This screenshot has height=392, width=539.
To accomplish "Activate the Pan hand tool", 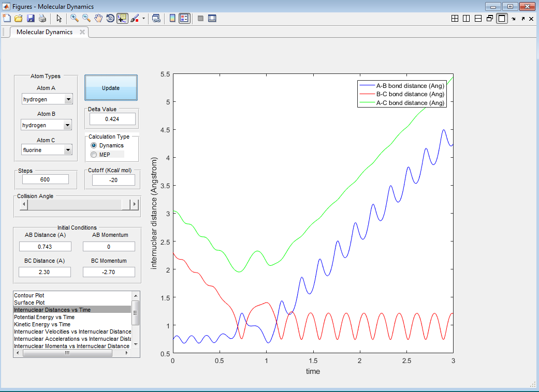I will point(98,19).
